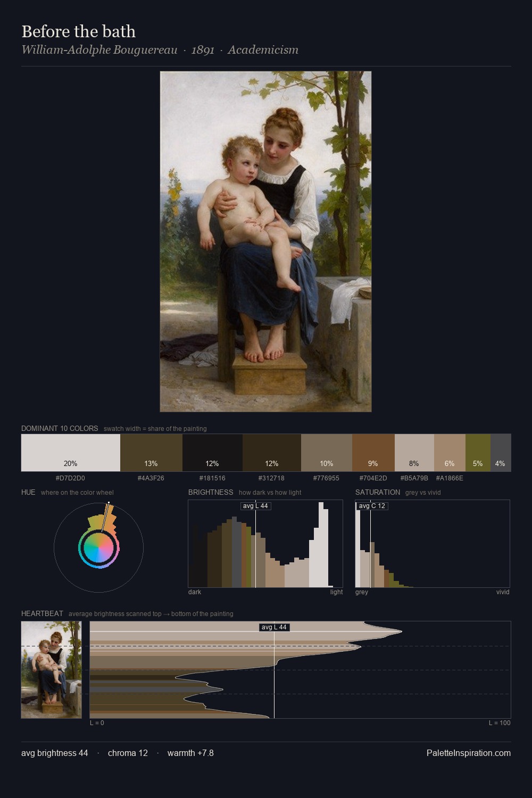Click the hue color wheel chart
532x798 pixels.
click(98, 547)
